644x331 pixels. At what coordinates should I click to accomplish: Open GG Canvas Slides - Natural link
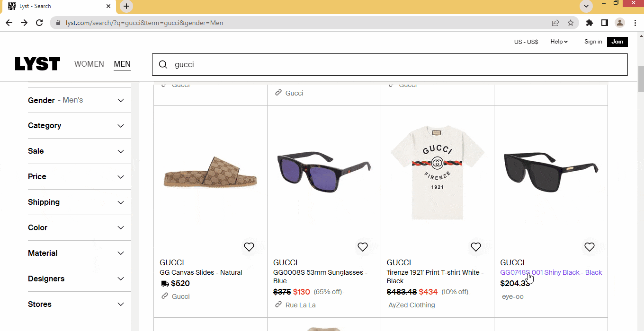click(201, 272)
